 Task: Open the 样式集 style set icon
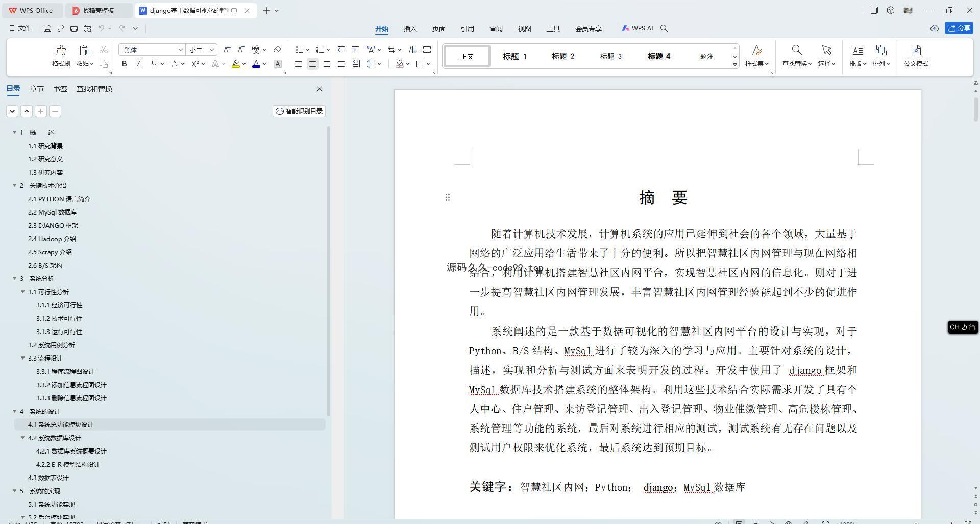click(757, 50)
